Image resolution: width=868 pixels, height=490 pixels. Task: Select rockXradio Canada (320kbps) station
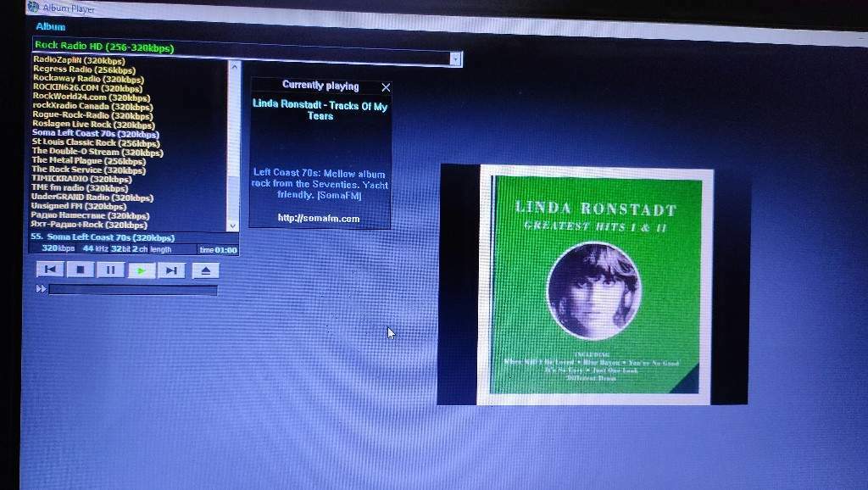click(92, 106)
